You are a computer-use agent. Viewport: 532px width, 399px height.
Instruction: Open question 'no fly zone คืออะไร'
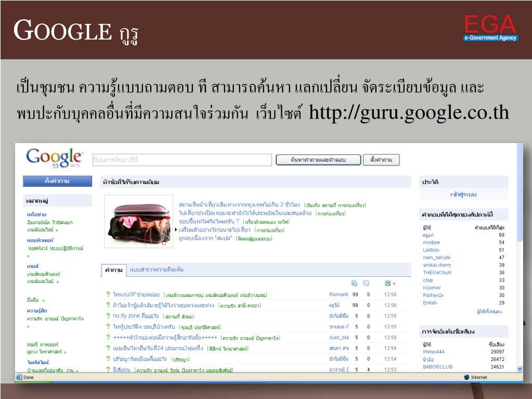(x=136, y=316)
